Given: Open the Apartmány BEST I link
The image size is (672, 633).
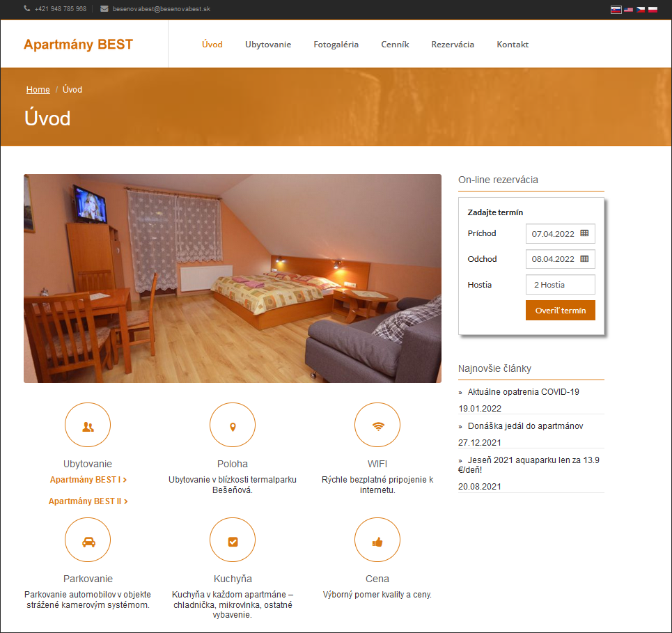Looking at the screenshot, I should click(88, 480).
